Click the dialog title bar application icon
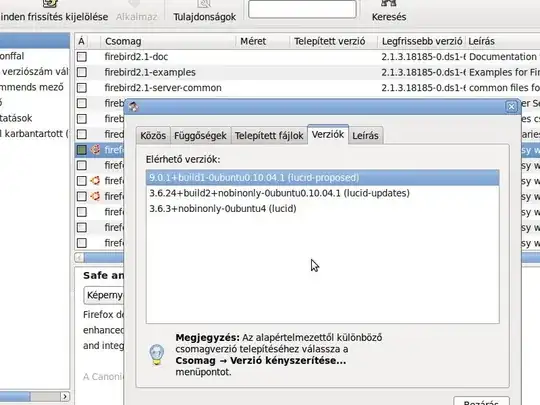The image size is (540, 405). pyautogui.click(x=133, y=107)
